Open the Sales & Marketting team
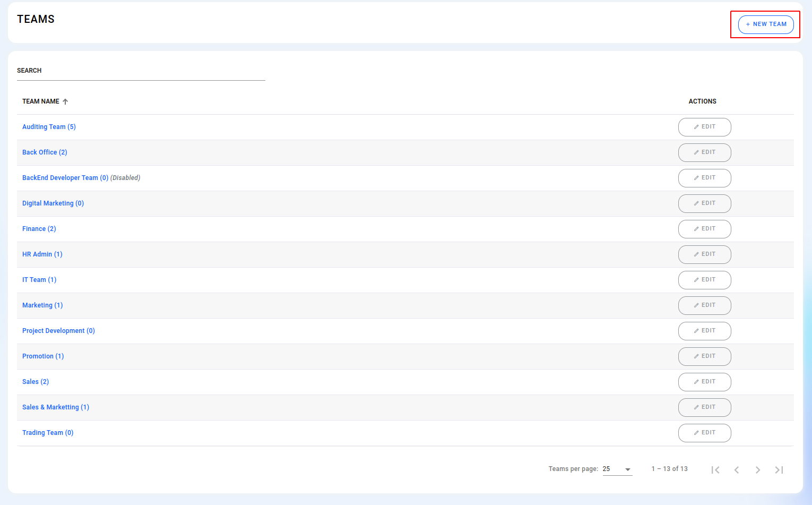The image size is (812, 505). [55, 407]
